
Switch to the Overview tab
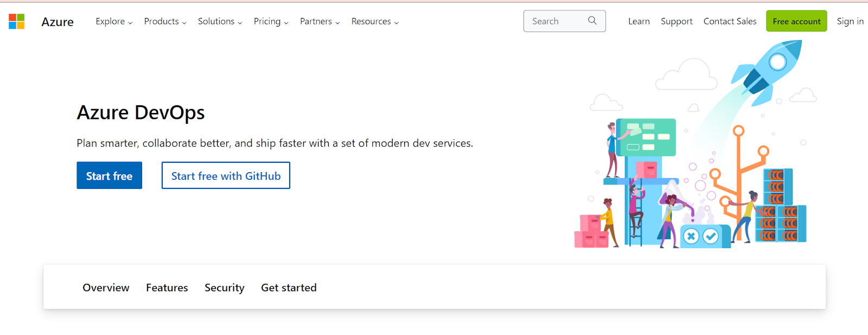(x=106, y=288)
